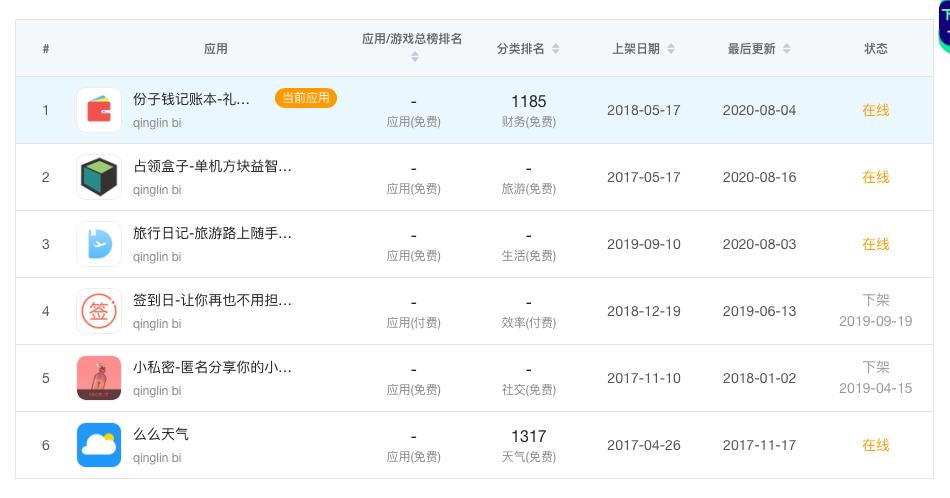Click the pink 小私密 app icon
950x498 pixels.
pos(99,378)
